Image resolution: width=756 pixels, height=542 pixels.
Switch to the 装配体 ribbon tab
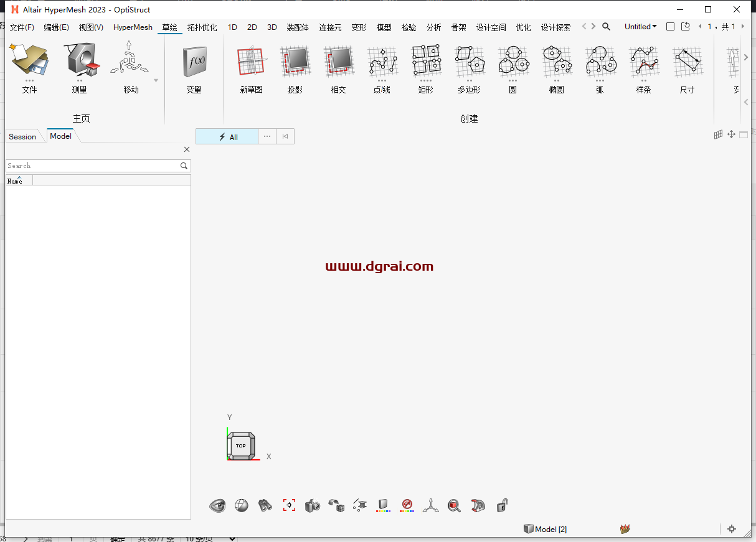coord(298,27)
